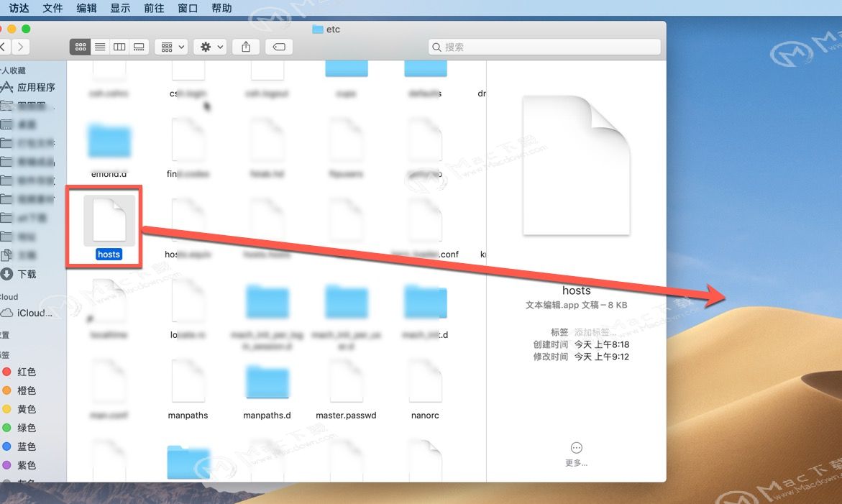The width and height of the screenshot is (842, 504).
Task: Select the nanorc file
Action: click(x=425, y=382)
